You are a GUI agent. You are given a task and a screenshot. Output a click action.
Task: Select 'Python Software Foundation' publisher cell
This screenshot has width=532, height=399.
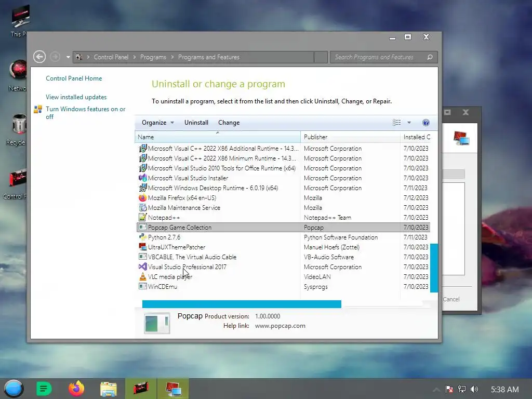pyautogui.click(x=341, y=237)
